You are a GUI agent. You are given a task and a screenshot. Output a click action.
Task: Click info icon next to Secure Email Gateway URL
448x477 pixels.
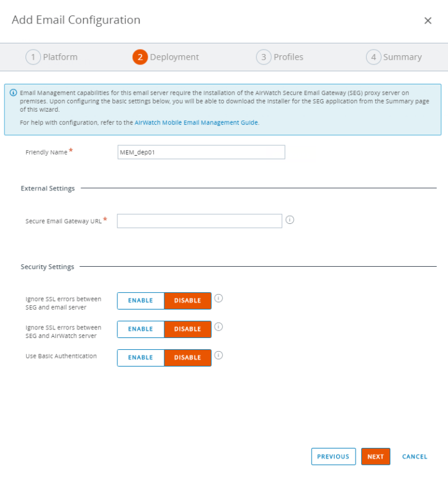point(290,220)
